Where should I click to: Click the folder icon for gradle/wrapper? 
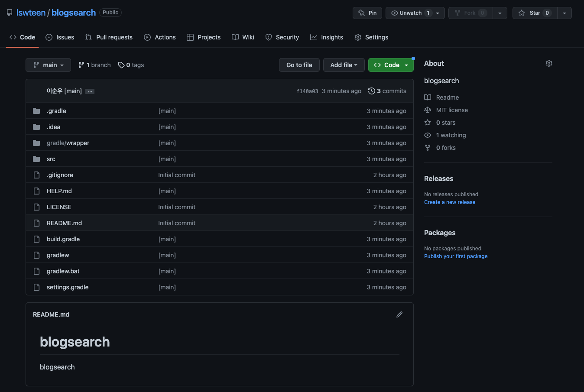36,143
